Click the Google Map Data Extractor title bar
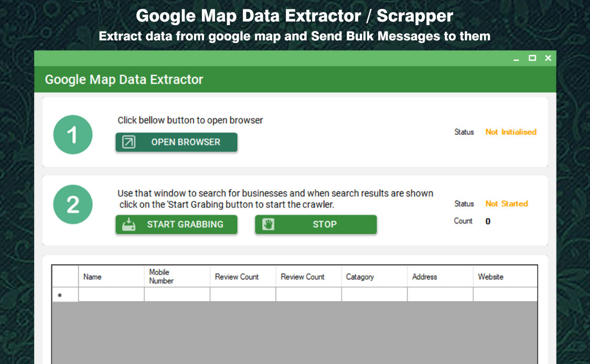 [124, 79]
